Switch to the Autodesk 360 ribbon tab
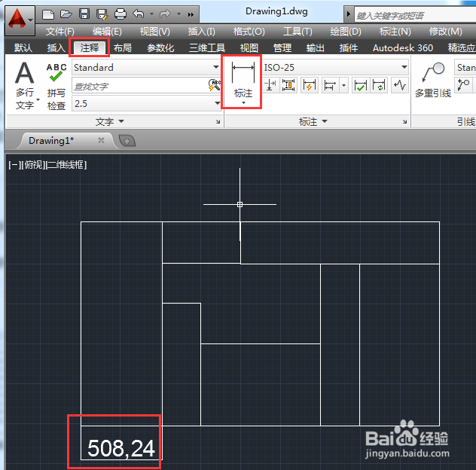 click(402, 48)
